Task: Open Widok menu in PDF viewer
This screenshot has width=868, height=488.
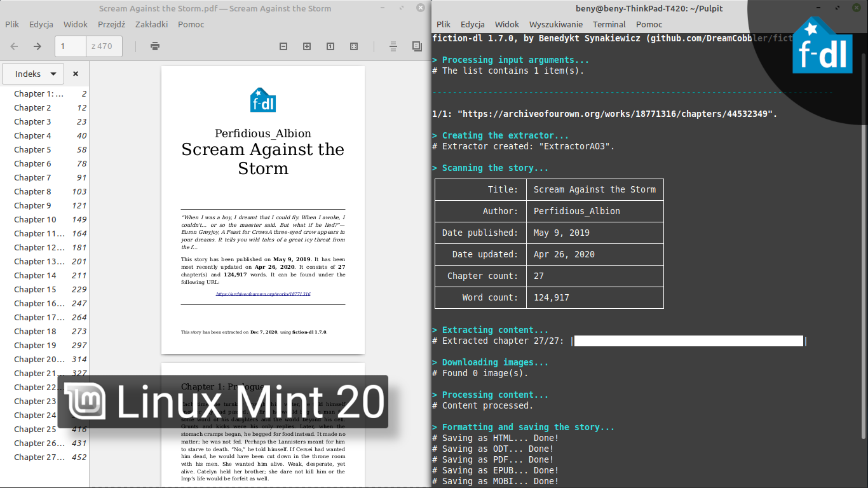Action: (x=76, y=24)
